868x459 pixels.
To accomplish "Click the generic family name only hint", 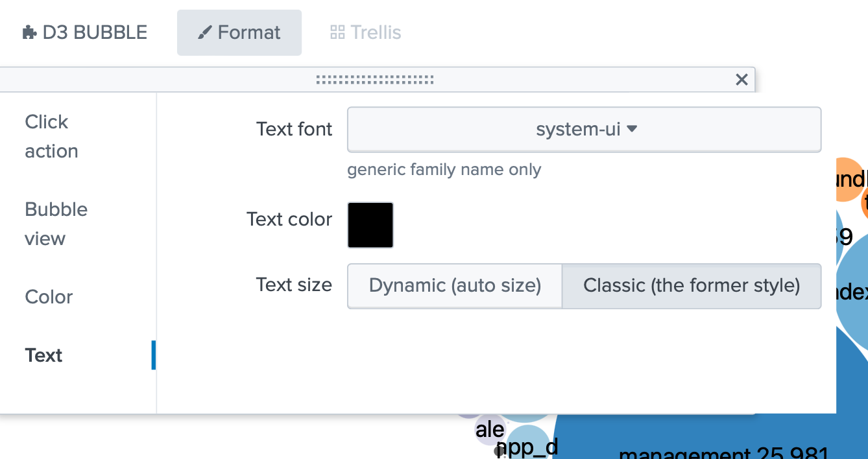I will (x=444, y=170).
